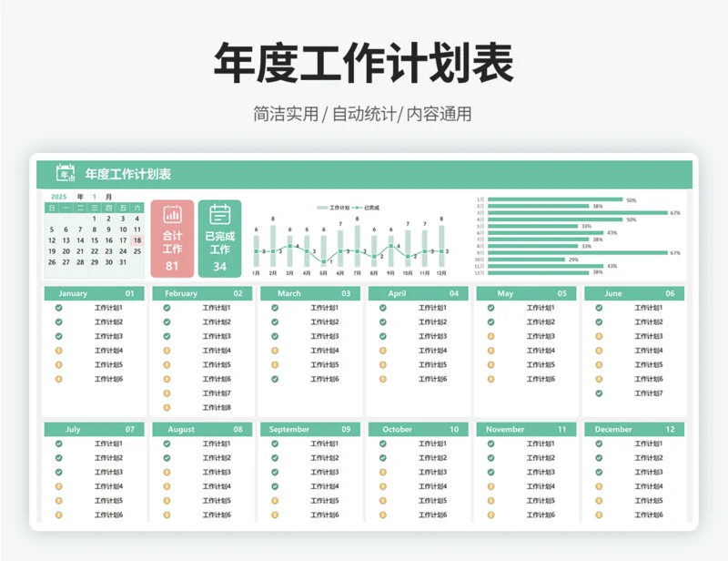Screen dimensions: 728x561
Task: Click orange status icon for January 工作计划4
Action: pyautogui.click(x=59, y=351)
